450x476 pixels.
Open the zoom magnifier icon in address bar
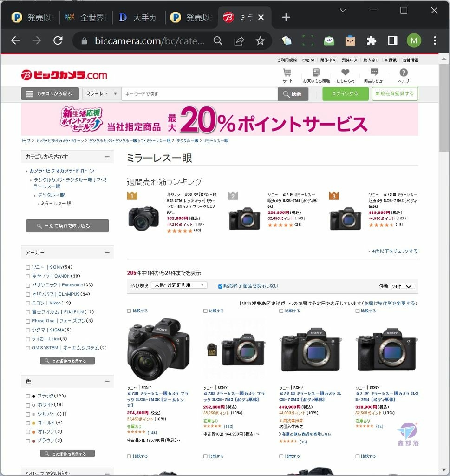click(x=218, y=41)
